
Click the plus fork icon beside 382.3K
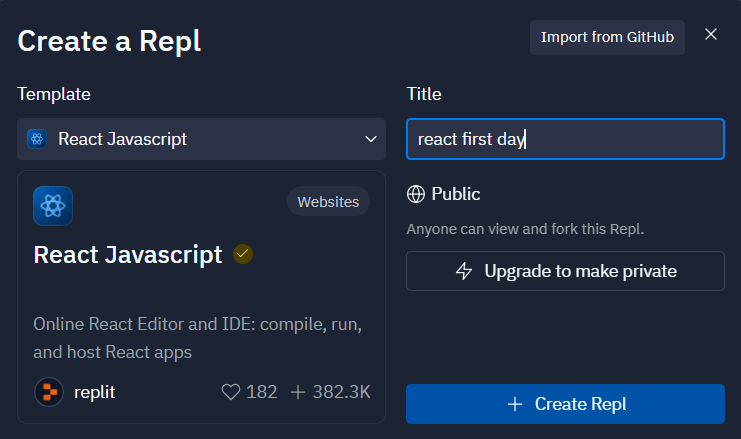pos(298,392)
